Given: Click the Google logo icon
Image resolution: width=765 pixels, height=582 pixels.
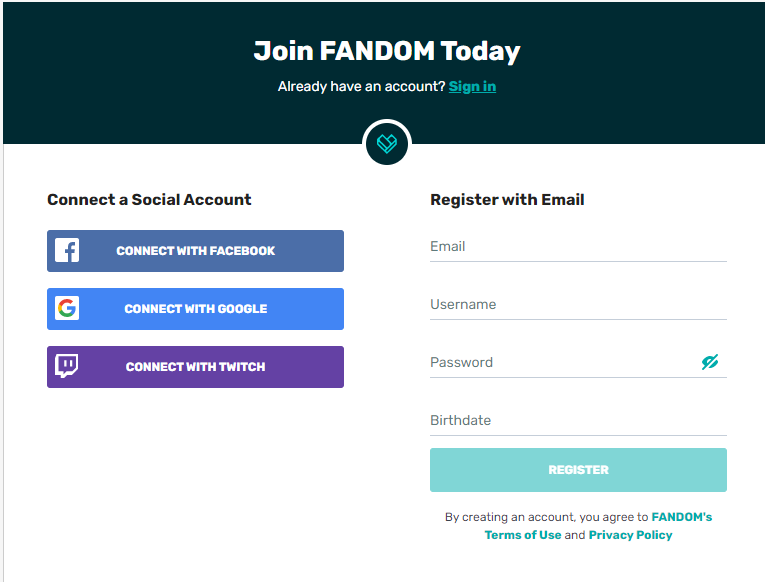Looking at the screenshot, I should pos(67,309).
